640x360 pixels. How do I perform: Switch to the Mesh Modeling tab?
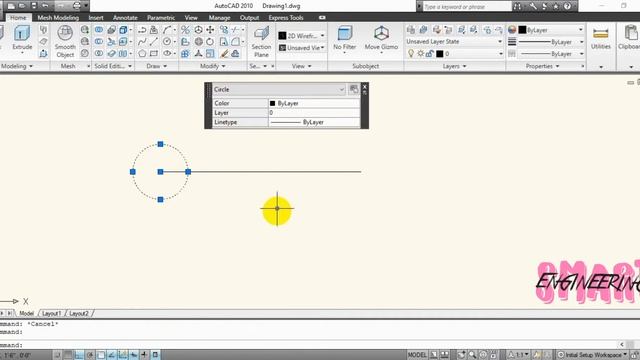tap(58, 18)
